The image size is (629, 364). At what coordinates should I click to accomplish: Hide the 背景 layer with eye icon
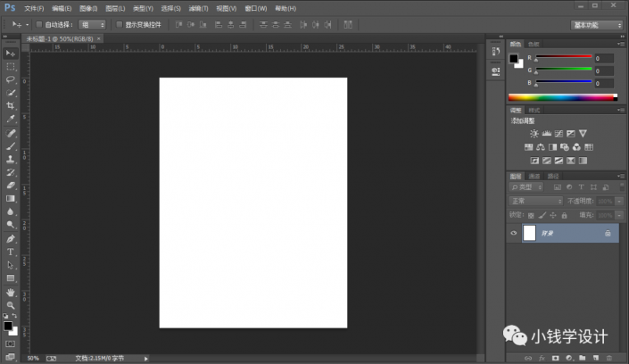point(514,233)
